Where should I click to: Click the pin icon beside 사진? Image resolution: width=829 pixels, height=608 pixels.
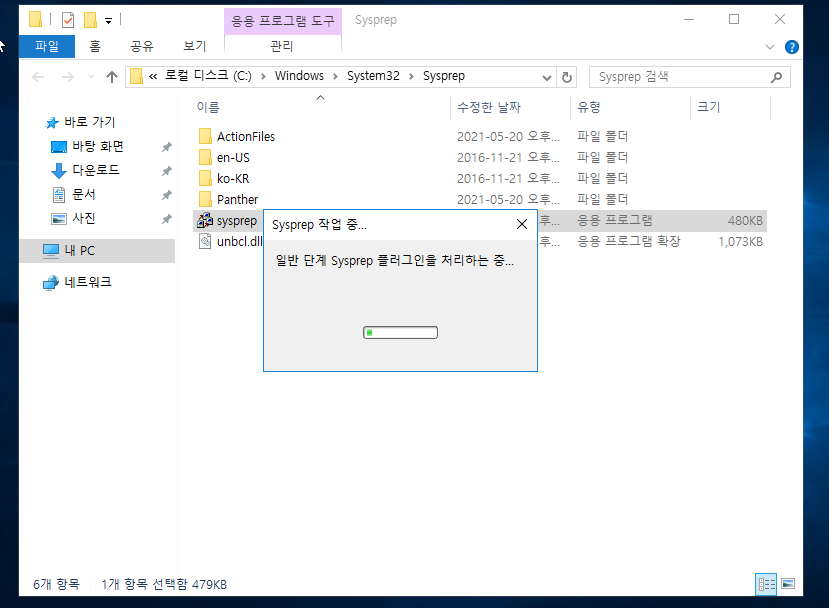click(x=167, y=219)
